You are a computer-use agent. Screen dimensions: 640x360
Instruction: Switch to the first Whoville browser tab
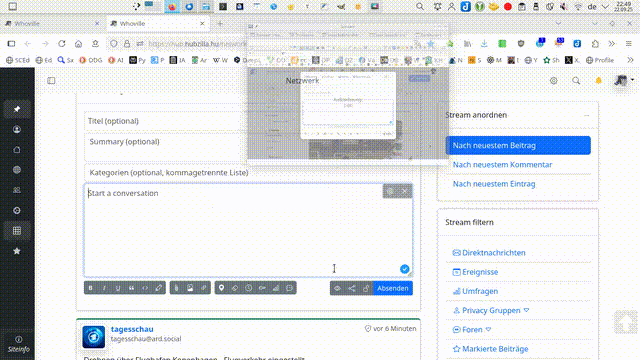pos(52,24)
